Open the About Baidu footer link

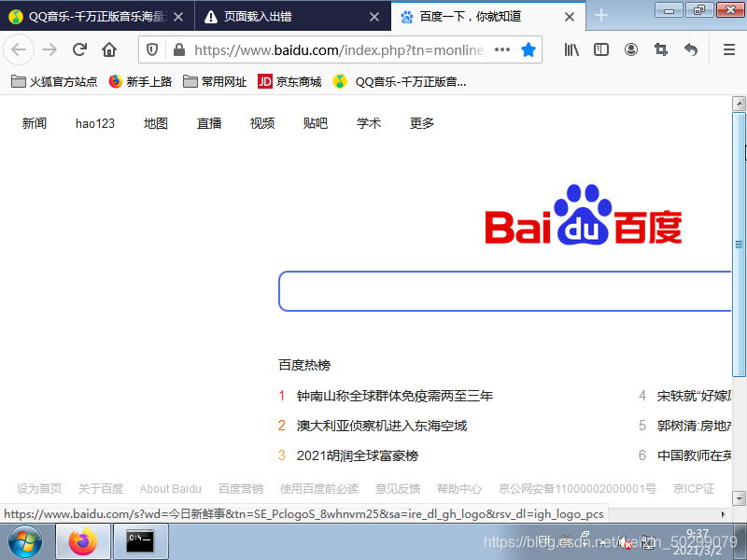pos(171,488)
